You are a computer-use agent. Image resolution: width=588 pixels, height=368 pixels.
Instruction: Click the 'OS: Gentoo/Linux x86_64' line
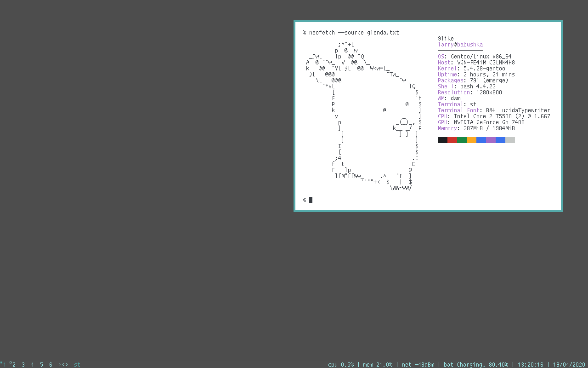[x=475, y=57]
